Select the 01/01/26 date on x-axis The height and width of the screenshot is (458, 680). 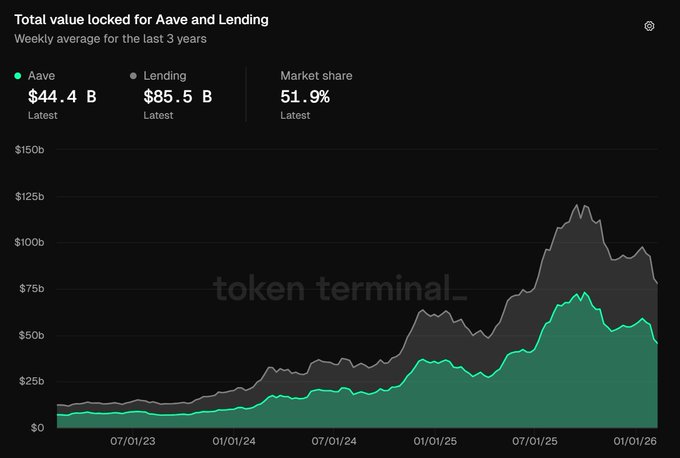(x=636, y=440)
